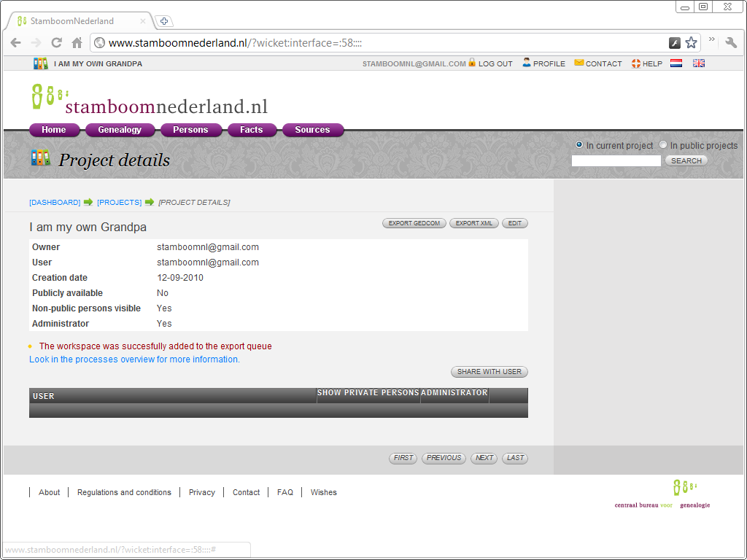The width and height of the screenshot is (747, 560).
Task: Bookmark the page via the star icon
Action: 690,42
